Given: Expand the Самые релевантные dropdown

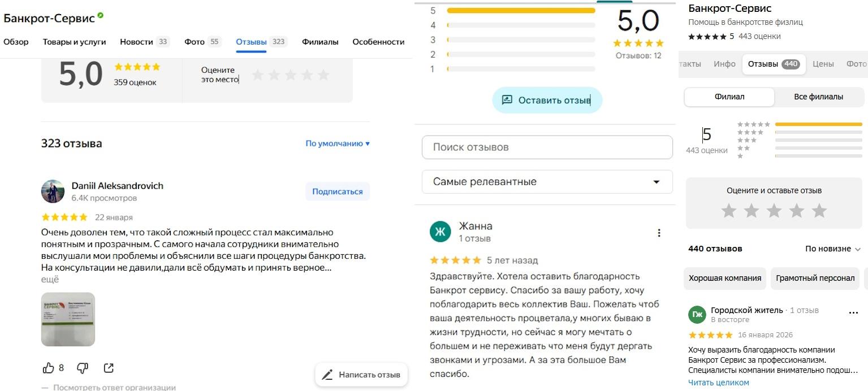Looking at the screenshot, I should [x=547, y=182].
